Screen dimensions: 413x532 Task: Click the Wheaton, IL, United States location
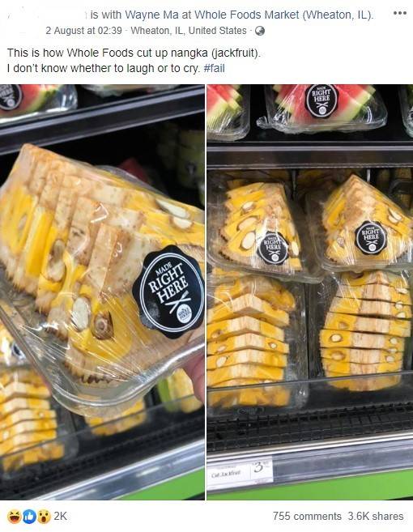click(189, 31)
